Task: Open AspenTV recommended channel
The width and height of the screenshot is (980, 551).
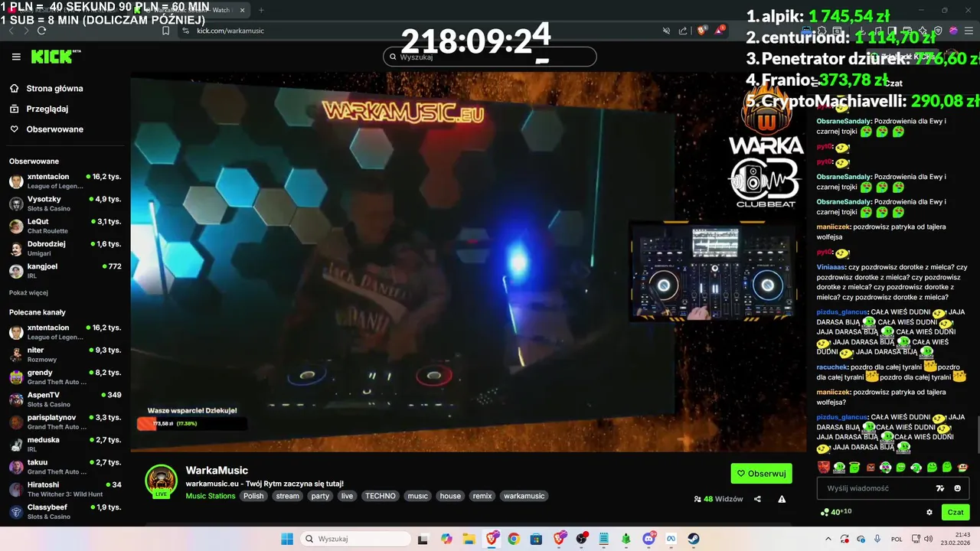Action: 65,399
